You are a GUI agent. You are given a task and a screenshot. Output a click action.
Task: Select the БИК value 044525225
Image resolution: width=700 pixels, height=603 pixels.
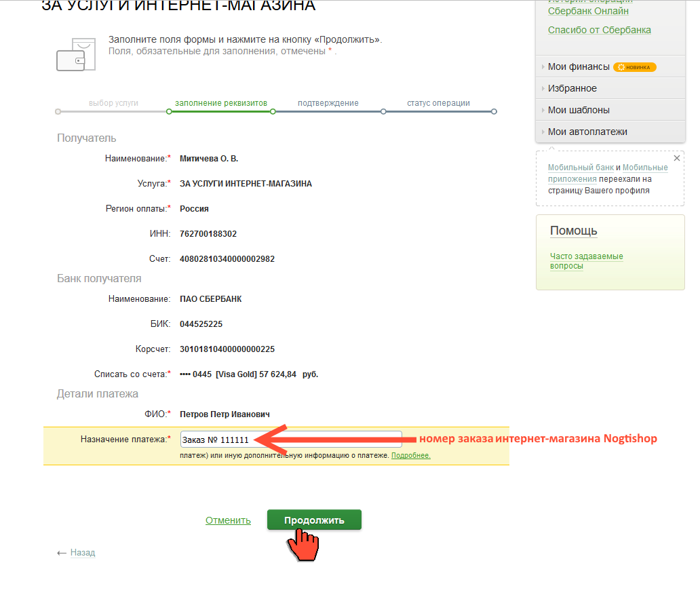point(201,324)
